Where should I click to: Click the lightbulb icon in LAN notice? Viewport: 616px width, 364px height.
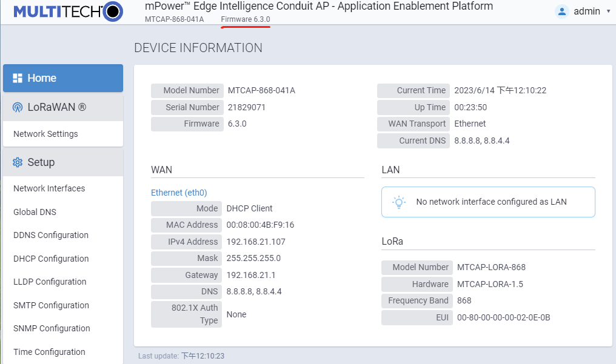pos(399,202)
